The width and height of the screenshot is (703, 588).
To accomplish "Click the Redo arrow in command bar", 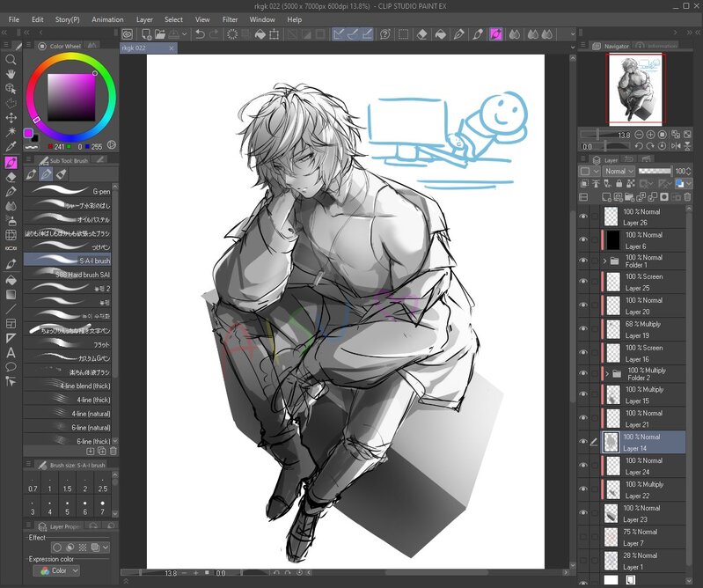I will 215,34.
